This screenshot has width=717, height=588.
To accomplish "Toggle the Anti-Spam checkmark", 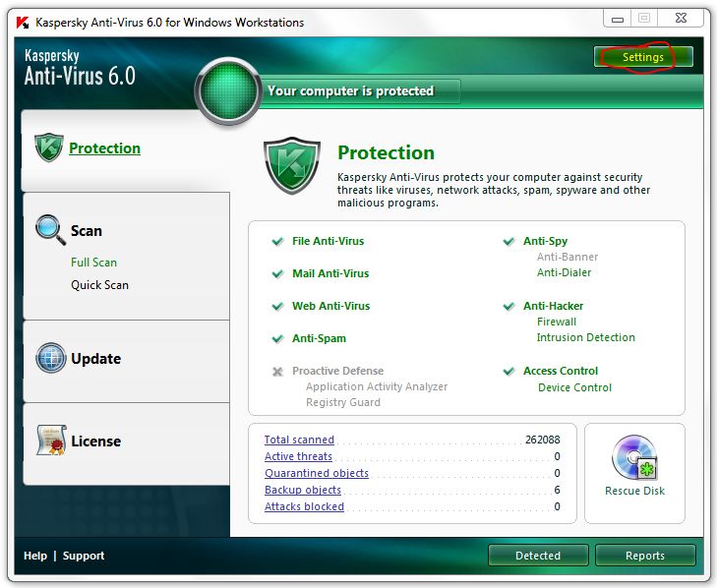I will [x=277, y=339].
